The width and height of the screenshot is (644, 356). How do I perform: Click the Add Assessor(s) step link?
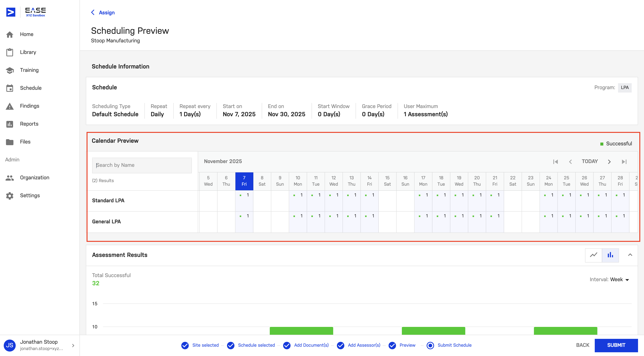[364, 345]
